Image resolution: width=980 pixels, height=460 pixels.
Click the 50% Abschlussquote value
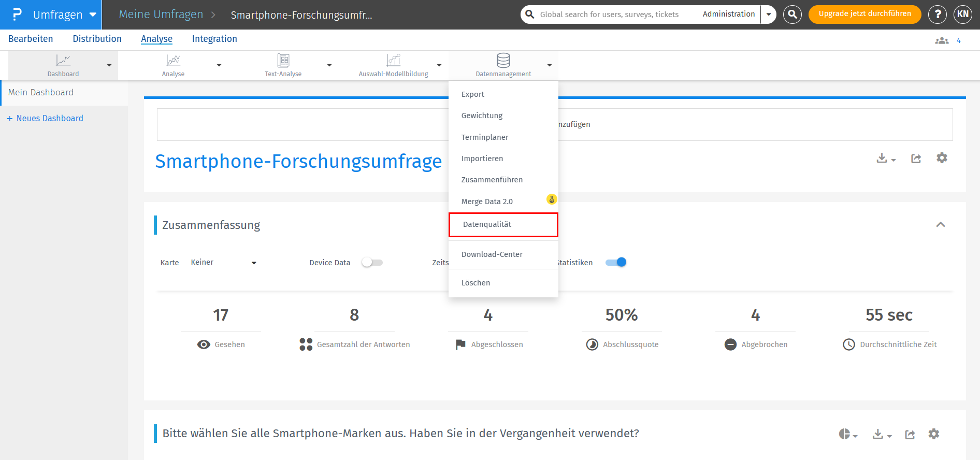(622, 315)
